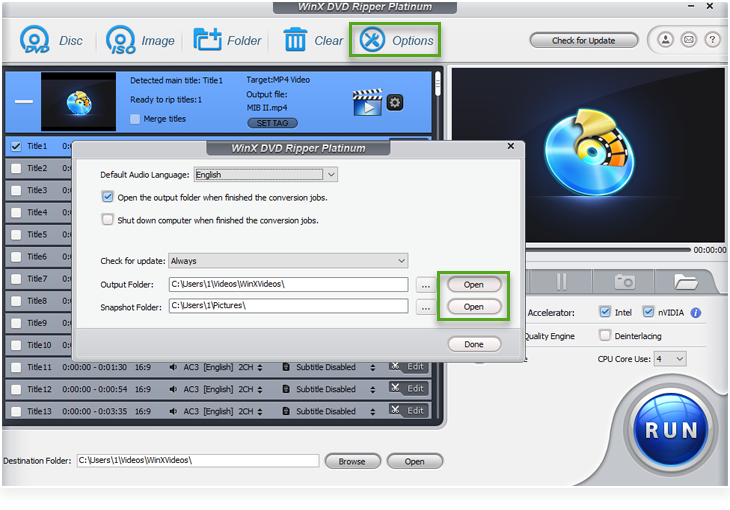
Task: Select Title 10 row label
Action: point(39,345)
